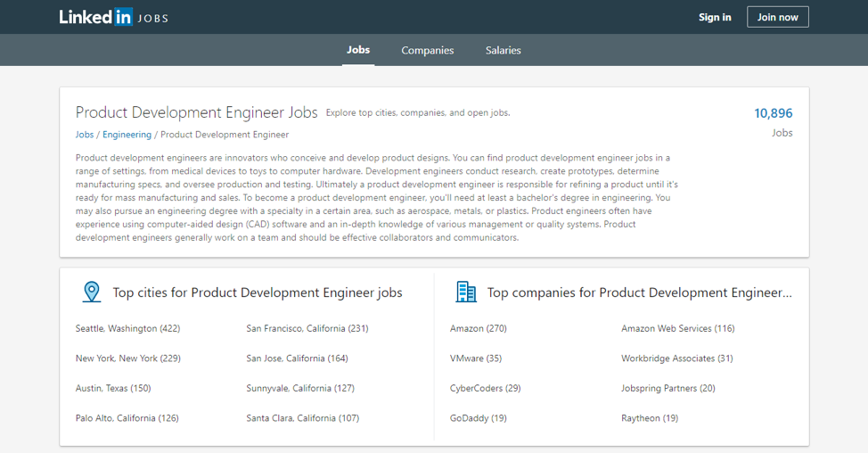The image size is (868, 453).
Task: Open Seattle, Washington (422) jobs
Action: click(x=127, y=328)
